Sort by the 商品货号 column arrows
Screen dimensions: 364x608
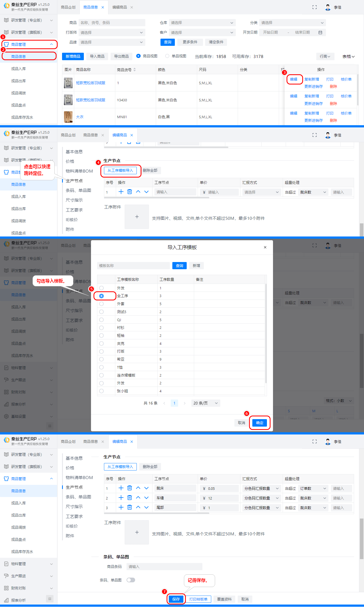click(x=135, y=70)
